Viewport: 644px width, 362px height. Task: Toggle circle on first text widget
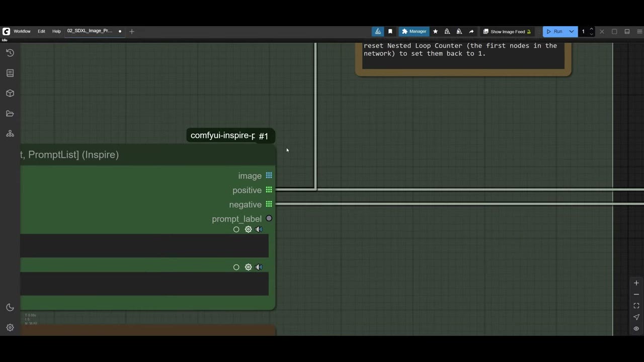click(x=236, y=229)
